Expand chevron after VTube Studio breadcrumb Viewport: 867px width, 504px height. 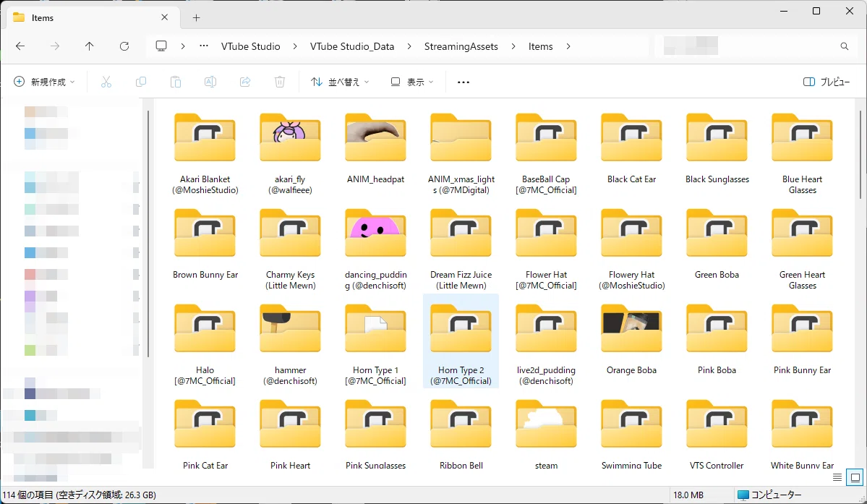[295, 46]
